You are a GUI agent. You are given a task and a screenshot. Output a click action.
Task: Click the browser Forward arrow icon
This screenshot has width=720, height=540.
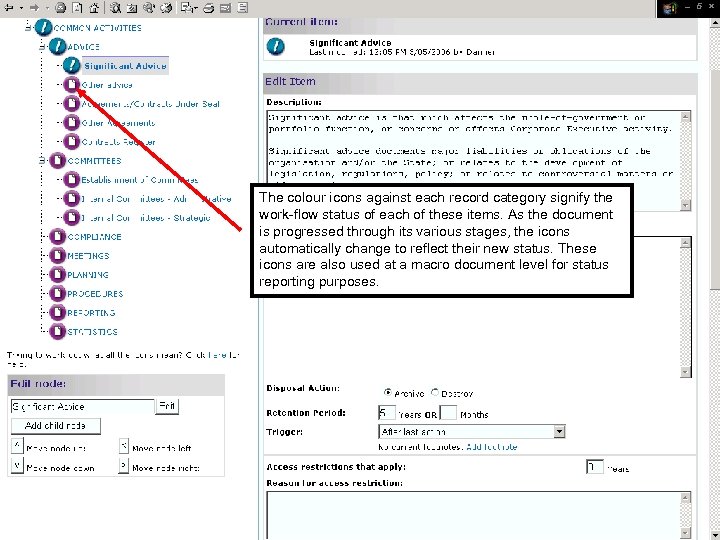pyautogui.click(x=34, y=7)
